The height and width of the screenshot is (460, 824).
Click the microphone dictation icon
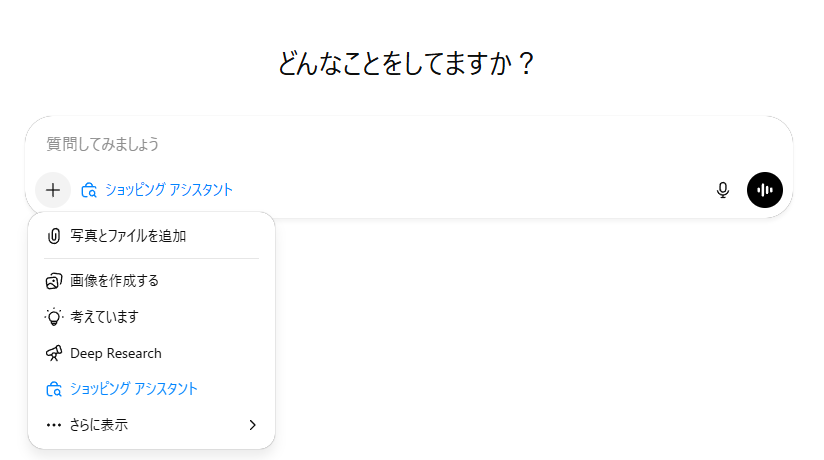(723, 190)
